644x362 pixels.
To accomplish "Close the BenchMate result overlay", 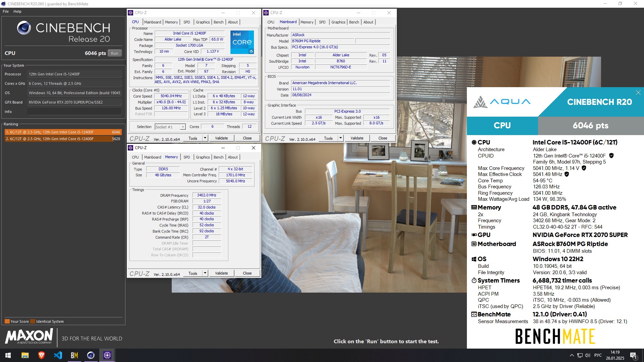I will point(638,93).
